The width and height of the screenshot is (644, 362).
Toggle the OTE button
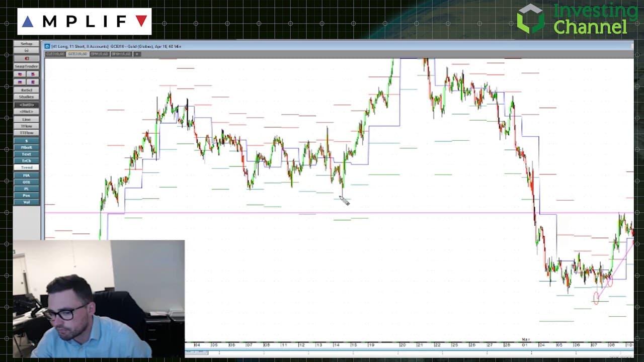pyautogui.click(x=26, y=182)
